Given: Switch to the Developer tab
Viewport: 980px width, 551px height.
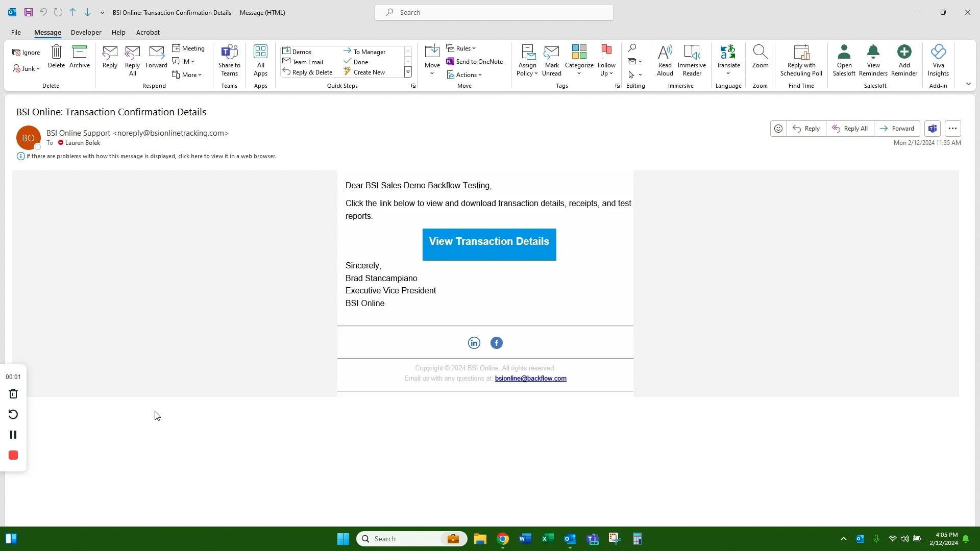Looking at the screenshot, I should 86,32.
